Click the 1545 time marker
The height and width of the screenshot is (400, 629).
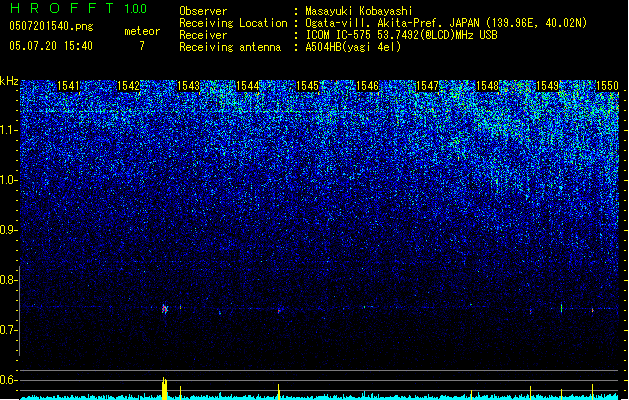[307, 86]
